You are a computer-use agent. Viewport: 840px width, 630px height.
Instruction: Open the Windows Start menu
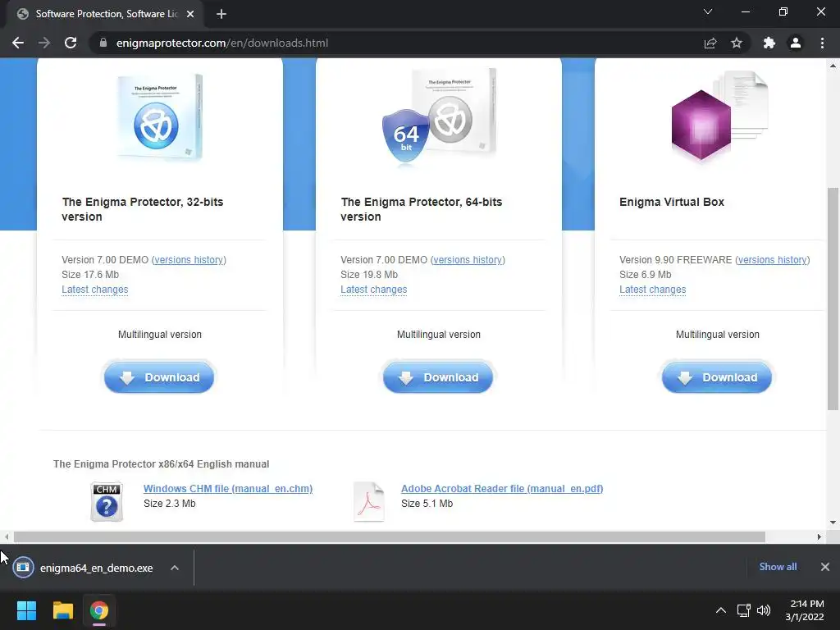[x=26, y=610]
